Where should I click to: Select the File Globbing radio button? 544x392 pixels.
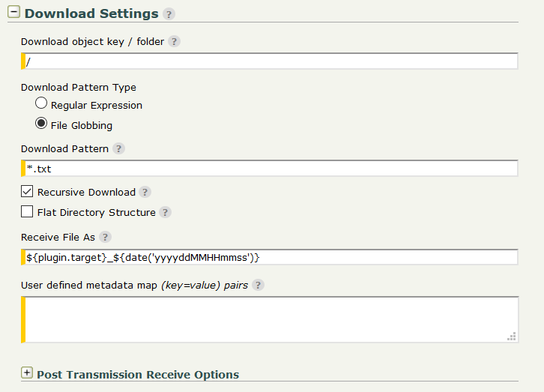point(41,124)
